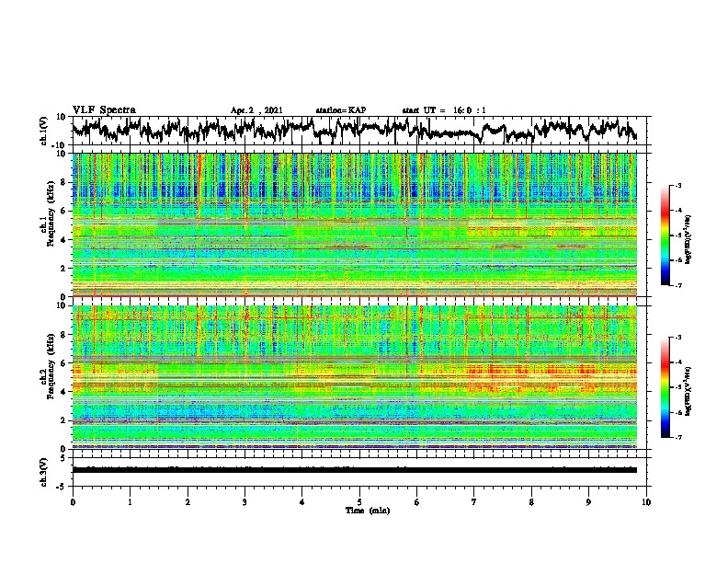Click the ch.1 frequency spectrogram panel
Viewport: 728px width, 563px height.
pyautogui.click(x=354, y=224)
